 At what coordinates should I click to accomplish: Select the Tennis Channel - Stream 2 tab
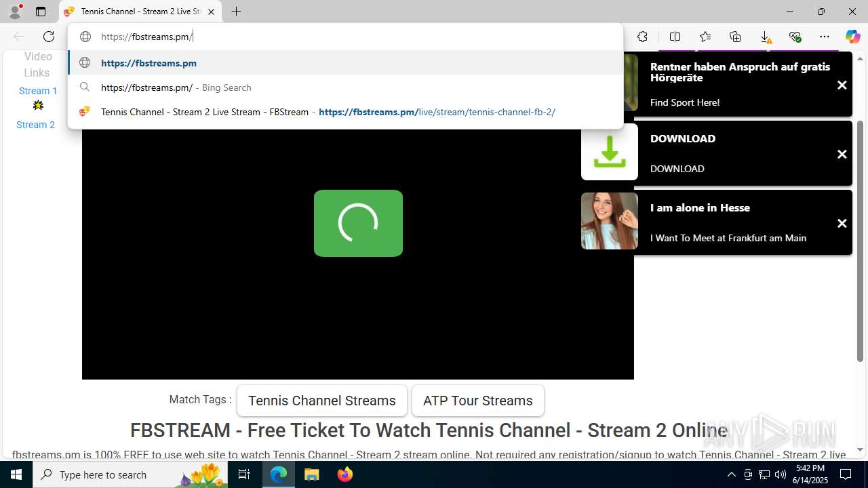point(140,12)
